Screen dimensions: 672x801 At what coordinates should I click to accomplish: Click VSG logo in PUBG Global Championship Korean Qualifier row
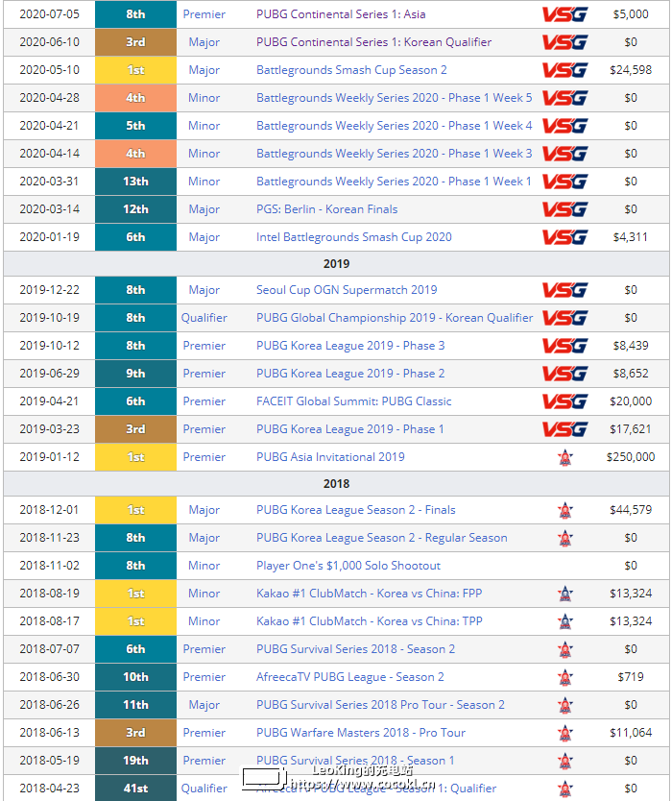click(x=564, y=318)
